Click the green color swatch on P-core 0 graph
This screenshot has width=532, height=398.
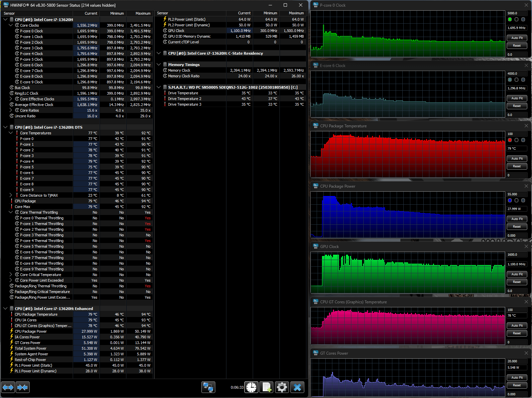(510, 19)
